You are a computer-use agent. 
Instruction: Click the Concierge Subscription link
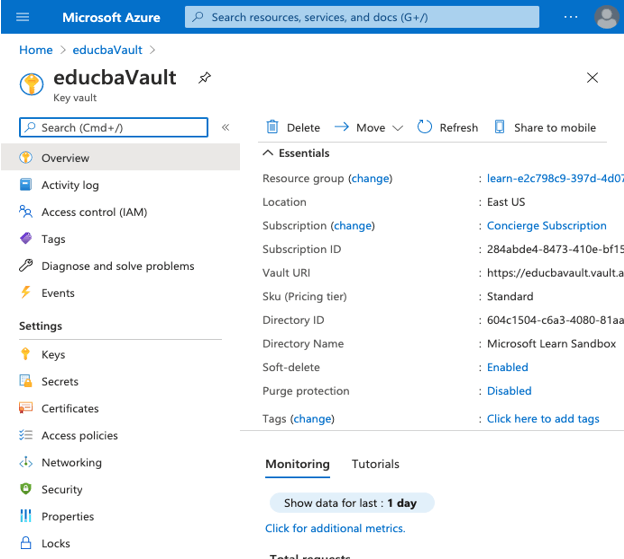point(546,226)
